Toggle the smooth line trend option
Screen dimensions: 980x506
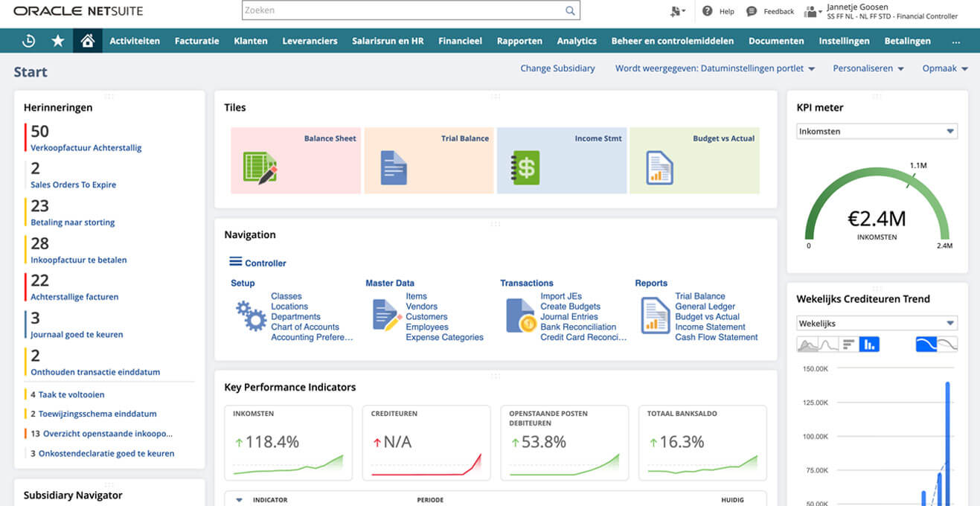(x=926, y=345)
